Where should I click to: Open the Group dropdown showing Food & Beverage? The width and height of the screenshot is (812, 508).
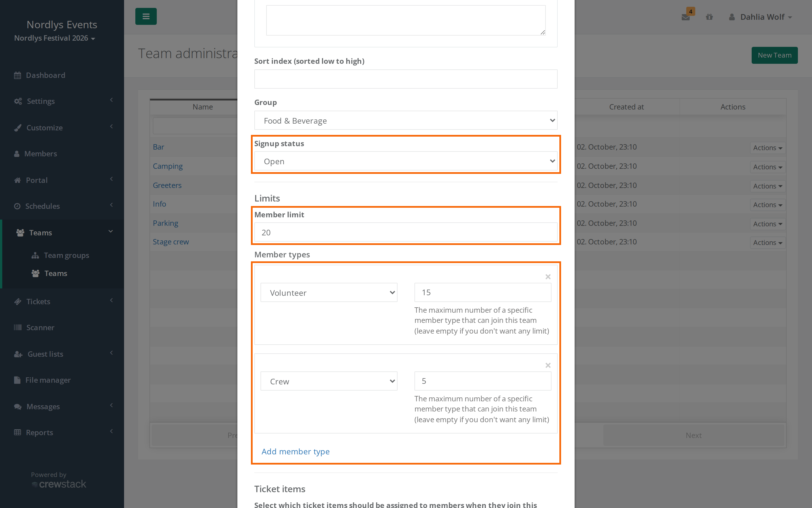406,120
